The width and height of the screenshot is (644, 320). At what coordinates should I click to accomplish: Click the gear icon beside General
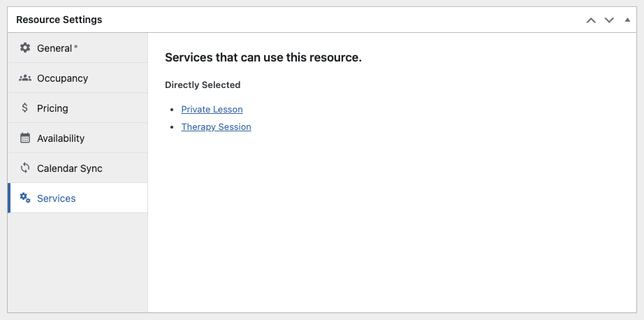25,48
